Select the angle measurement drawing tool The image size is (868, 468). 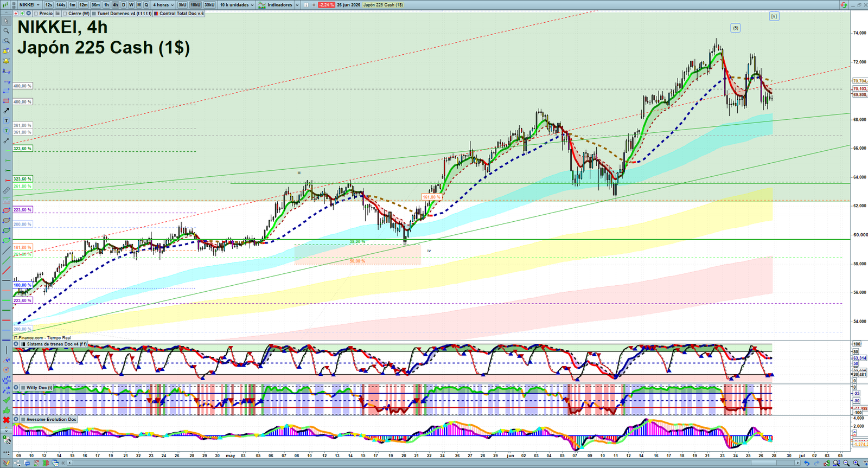(x=7, y=360)
